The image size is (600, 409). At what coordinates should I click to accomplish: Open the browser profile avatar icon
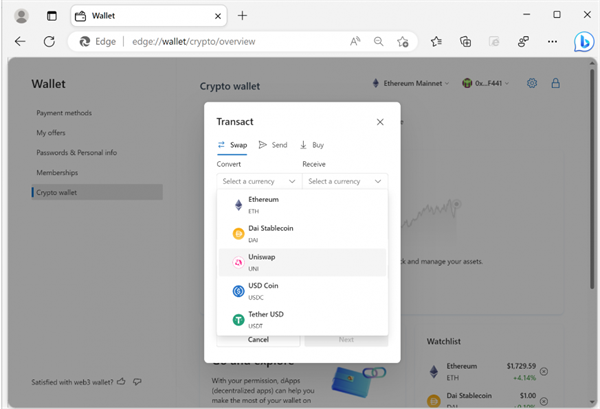pos(22,16)
